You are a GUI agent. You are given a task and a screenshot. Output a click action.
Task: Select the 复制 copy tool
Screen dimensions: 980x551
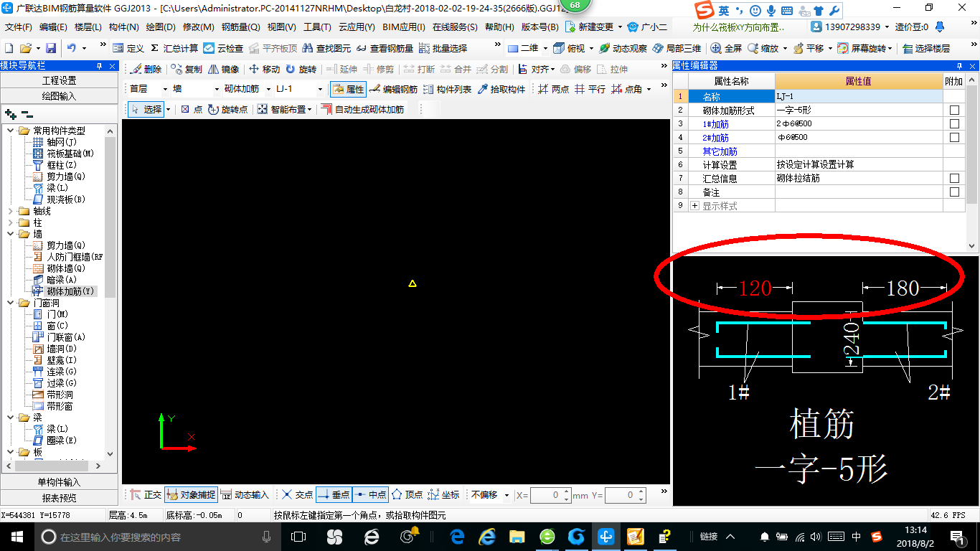(187, 70)
